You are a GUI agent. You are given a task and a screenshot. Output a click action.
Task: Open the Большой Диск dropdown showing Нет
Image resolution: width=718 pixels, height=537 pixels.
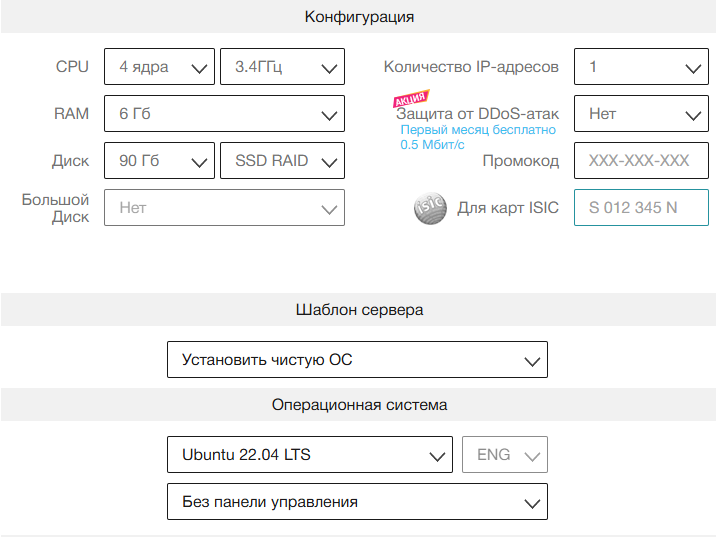coord(224,208)
